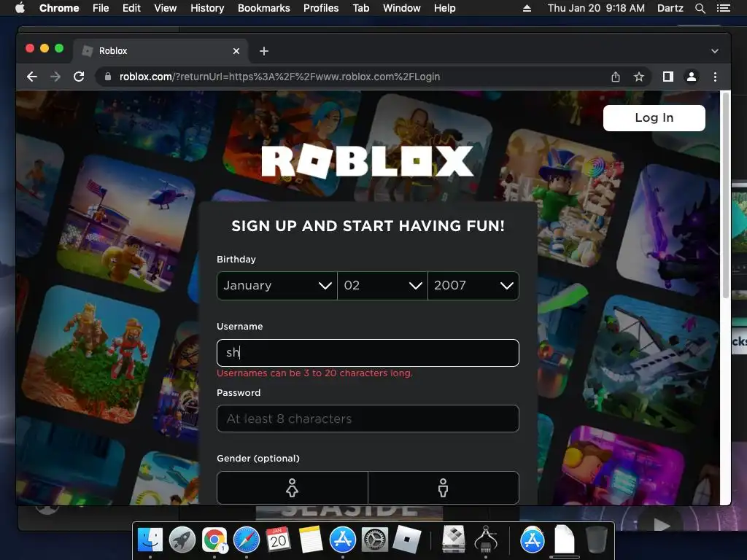The width and height of the screenshot is (747, 560).
Task: Open the View menu
Action: pos(166,8)
